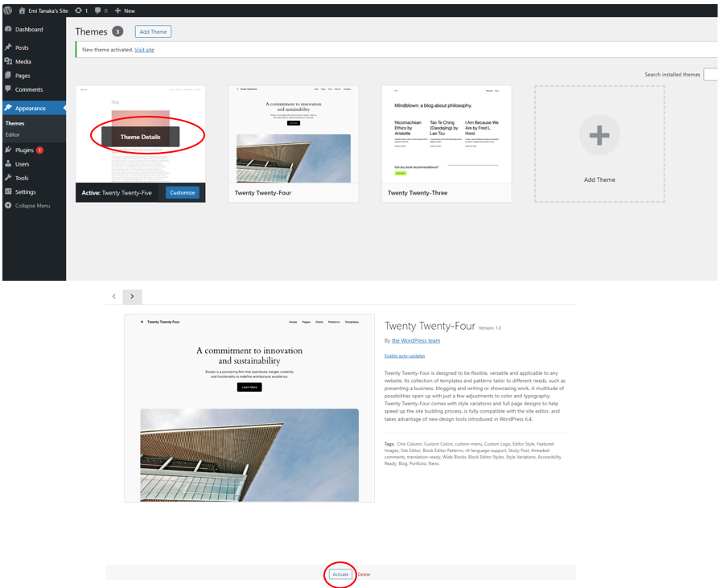Click the Twenty Twenty-Four detail screenshot
The image size is (720, 588).
point(249,408)
